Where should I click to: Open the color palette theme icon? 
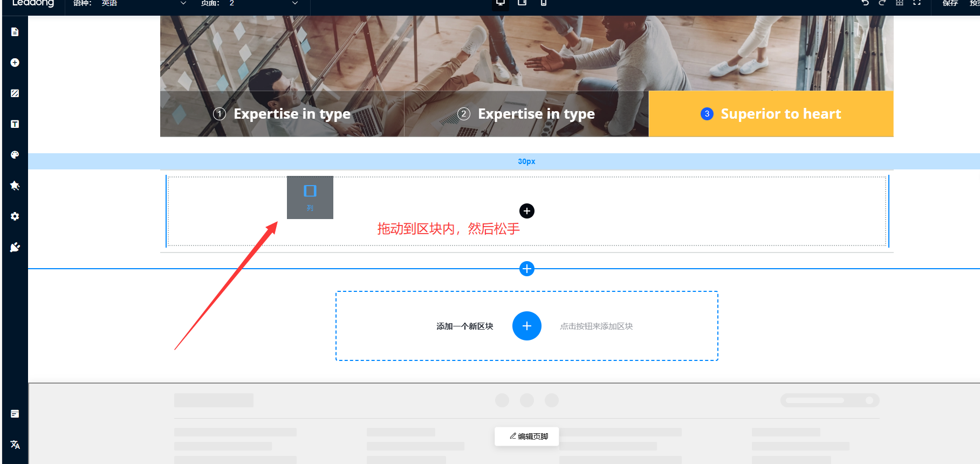[x=15, y=155]
